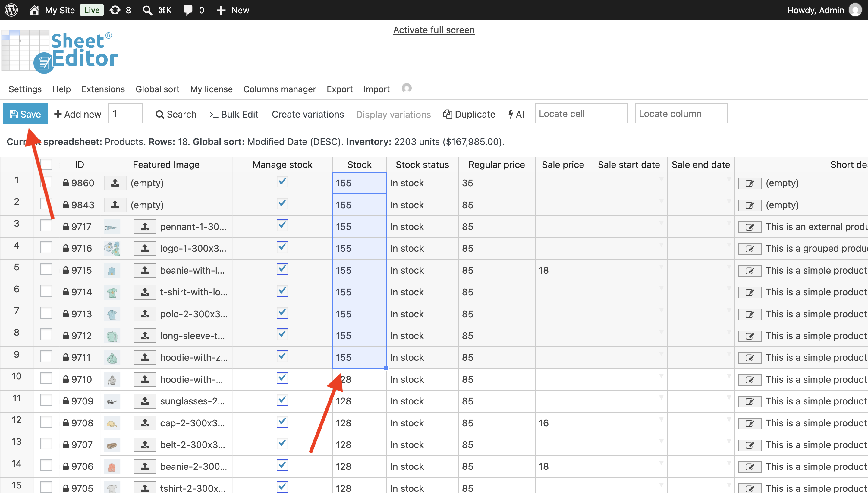The image size is (868, 493).
Task: Open Sale start date dropdown for row 9708
Action: coord(661,419)
